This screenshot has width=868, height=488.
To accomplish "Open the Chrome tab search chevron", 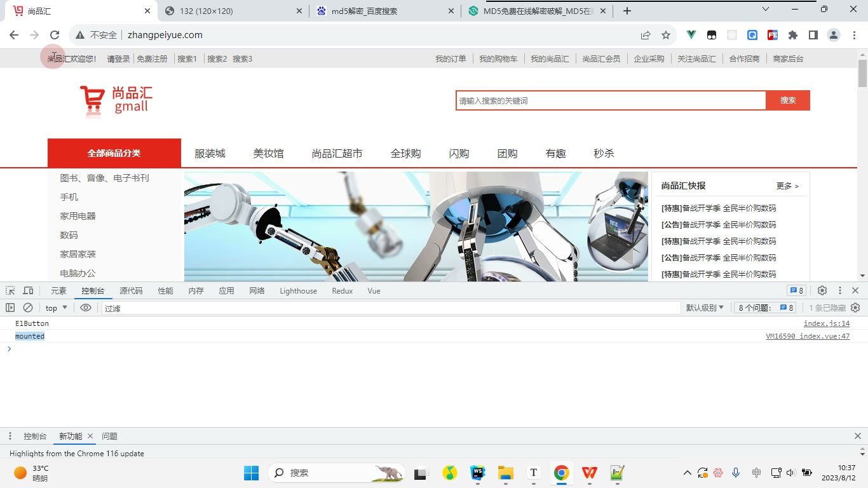I will 766,10.
